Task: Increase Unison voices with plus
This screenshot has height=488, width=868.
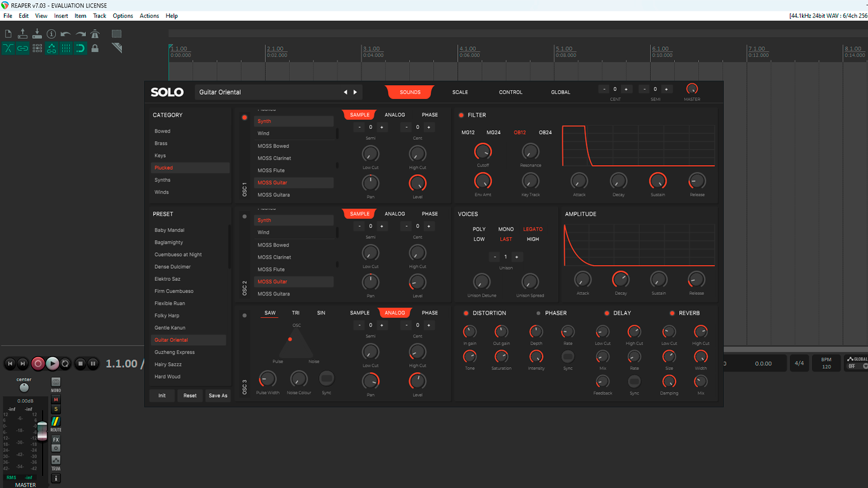Action: (x=517, y=257)
